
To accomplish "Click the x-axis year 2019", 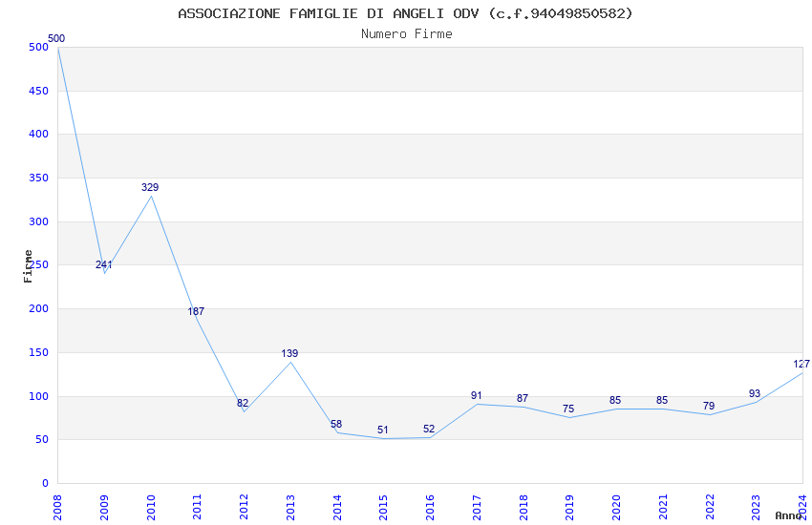I will (570, 507).
